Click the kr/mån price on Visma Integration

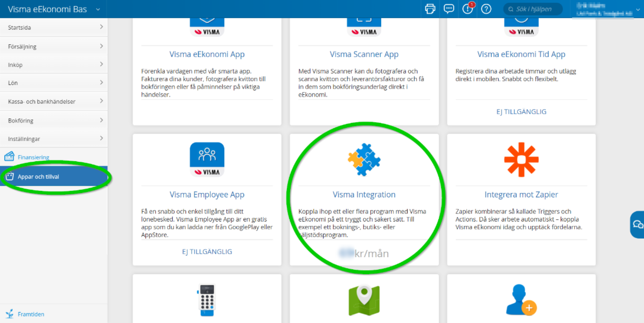click(x=364, y=254)
